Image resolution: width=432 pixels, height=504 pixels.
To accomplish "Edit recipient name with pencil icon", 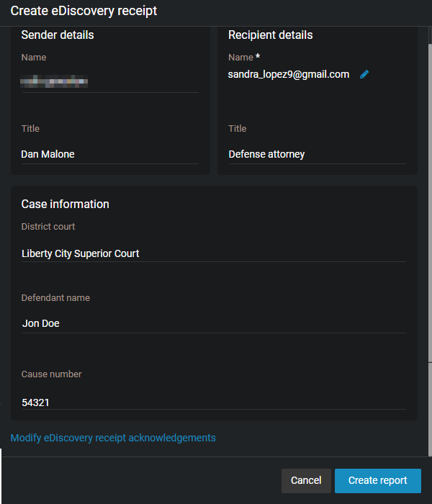I will 364,75.
